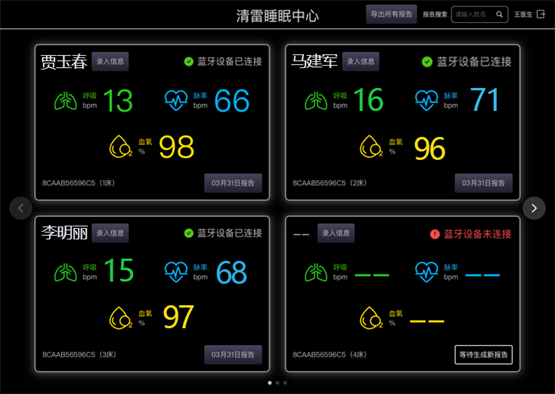Click pulse value 68
Screen dimensions: 555x394
click(231, 272)
